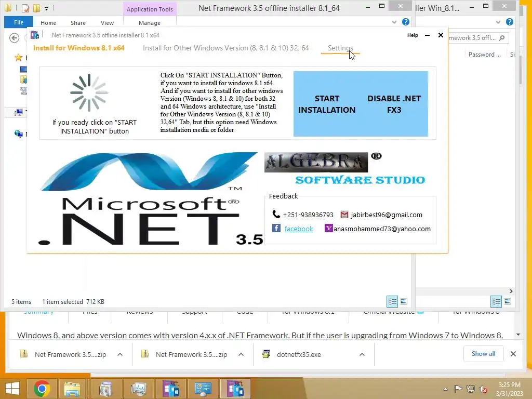Expand the ribbon chevron in rear Explorer window
The height and width of the screenshot is (399, 532).
click(x=498, y=22)
